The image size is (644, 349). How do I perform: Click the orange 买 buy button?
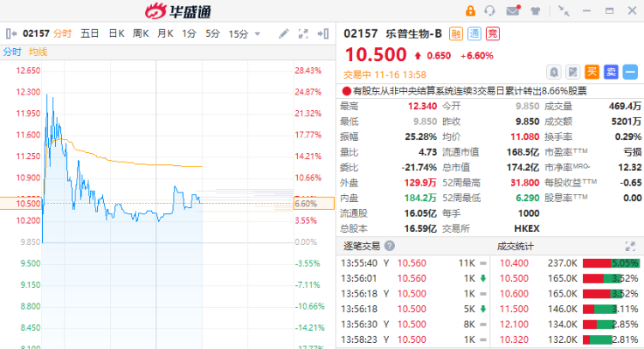592,72
